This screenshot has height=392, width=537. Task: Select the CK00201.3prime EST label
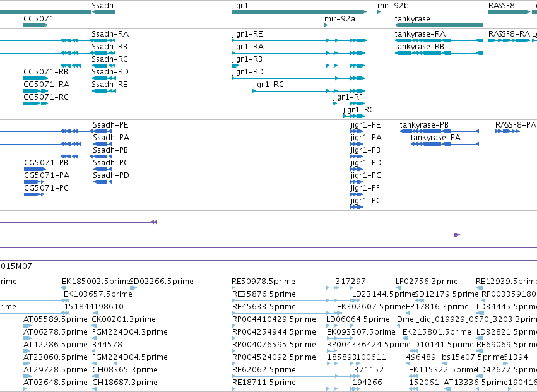124,319
